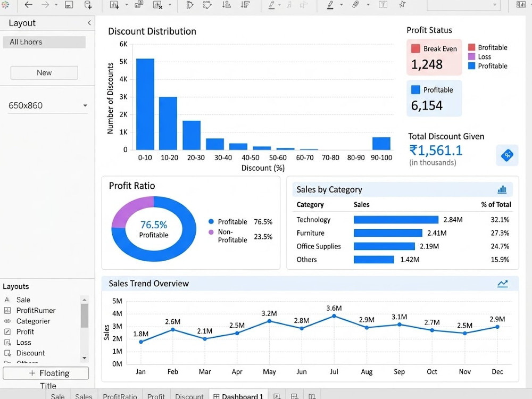Click the New button
The image size is (532, 399).
44,72
